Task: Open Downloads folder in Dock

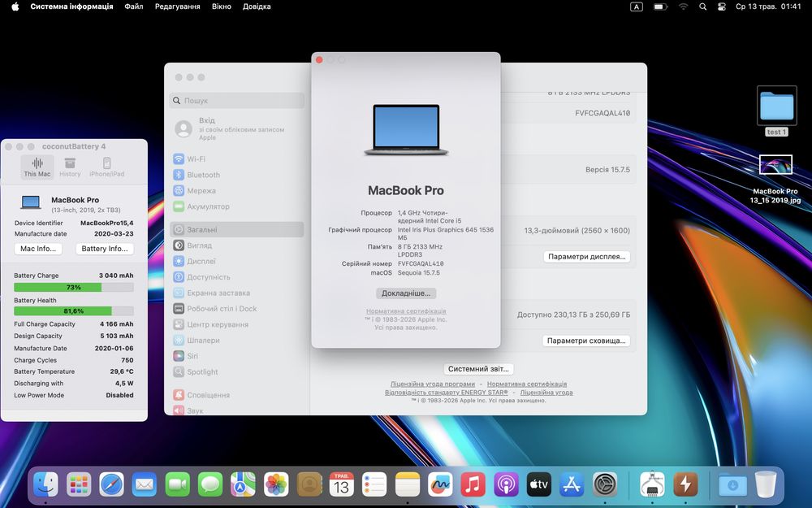Action: point(732,484)
